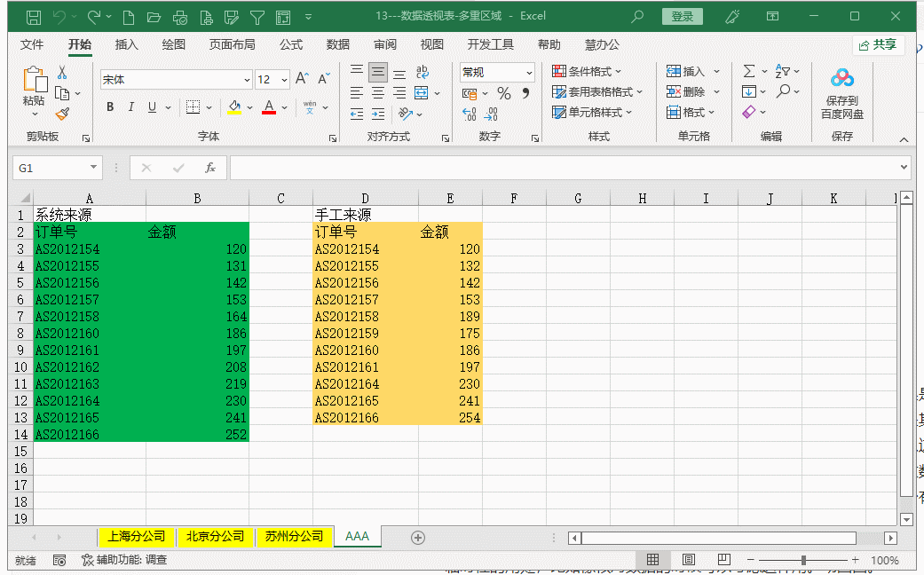Screen dimensions: 924x575
Task: Open the 文件 menu
Action: tap(32, 44)
